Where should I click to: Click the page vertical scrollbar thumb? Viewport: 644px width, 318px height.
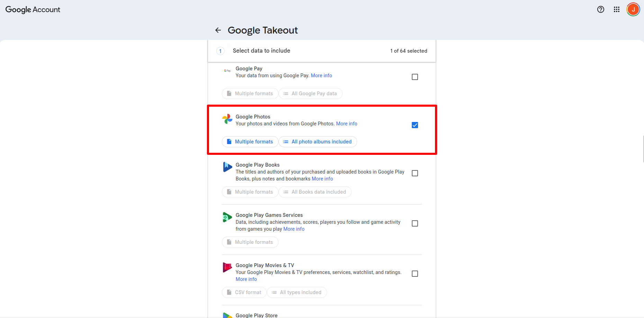click(x=643, y=149)
